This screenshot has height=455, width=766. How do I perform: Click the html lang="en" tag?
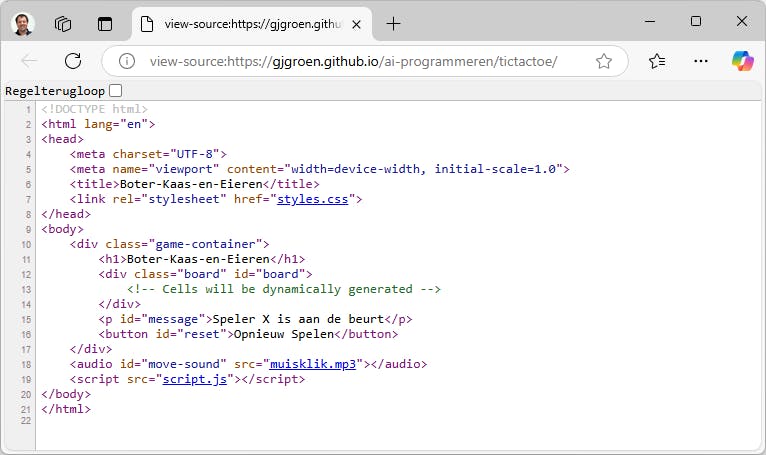[x=98, y=124]
